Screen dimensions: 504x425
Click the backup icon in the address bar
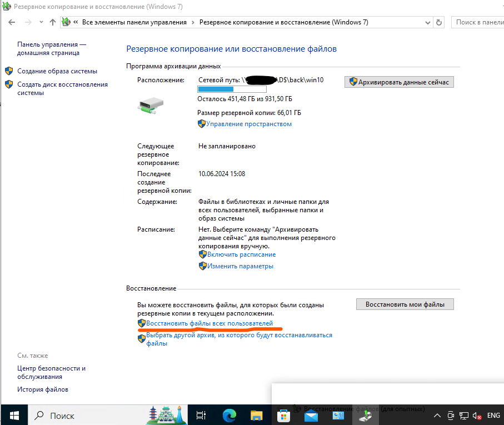(66, 22)
